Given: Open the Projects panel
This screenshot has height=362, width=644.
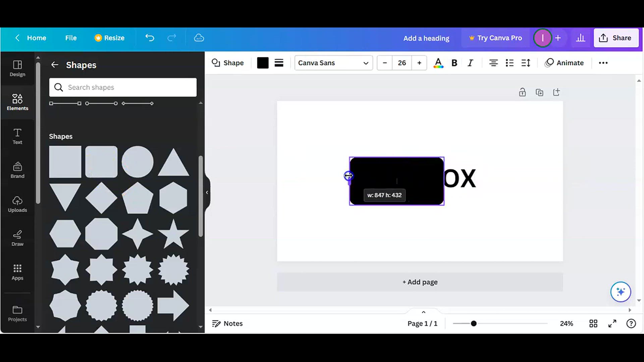Looking at the screenshot, I should coord(17,313).
